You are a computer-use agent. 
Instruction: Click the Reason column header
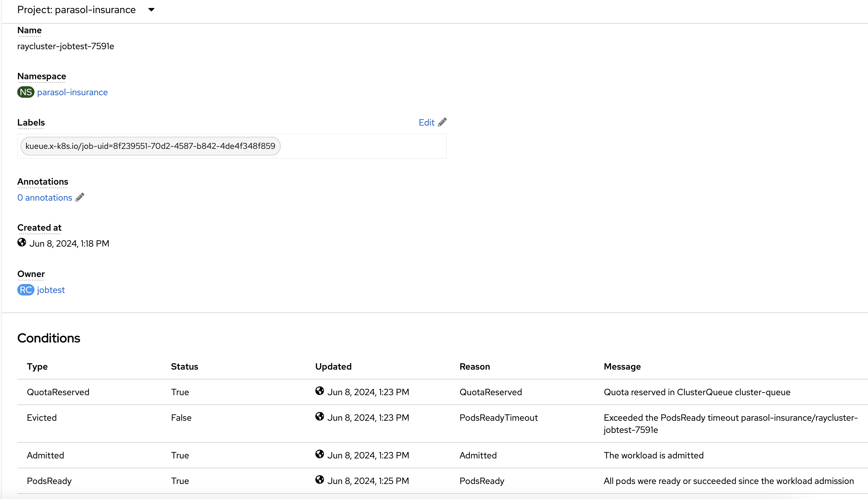point(475,366)
